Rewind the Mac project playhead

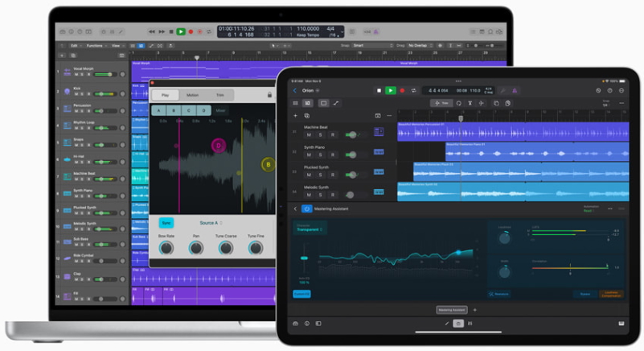pos(152,31)
